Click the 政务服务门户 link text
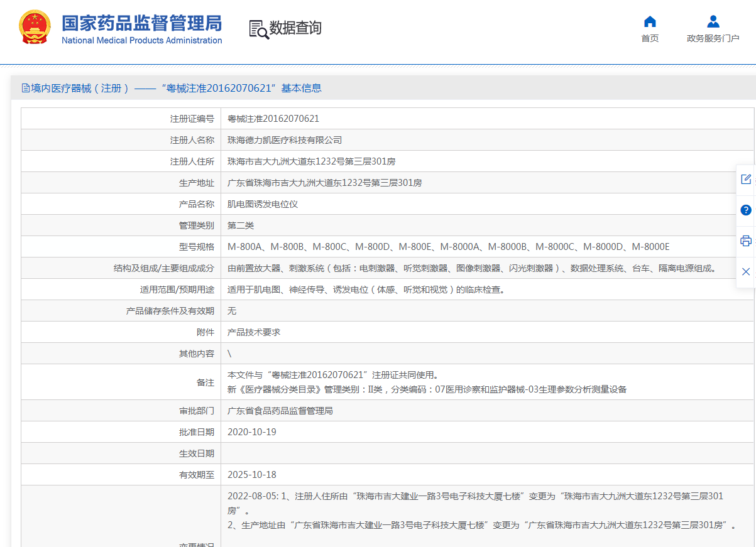The image size is (756, 547). 713,38
